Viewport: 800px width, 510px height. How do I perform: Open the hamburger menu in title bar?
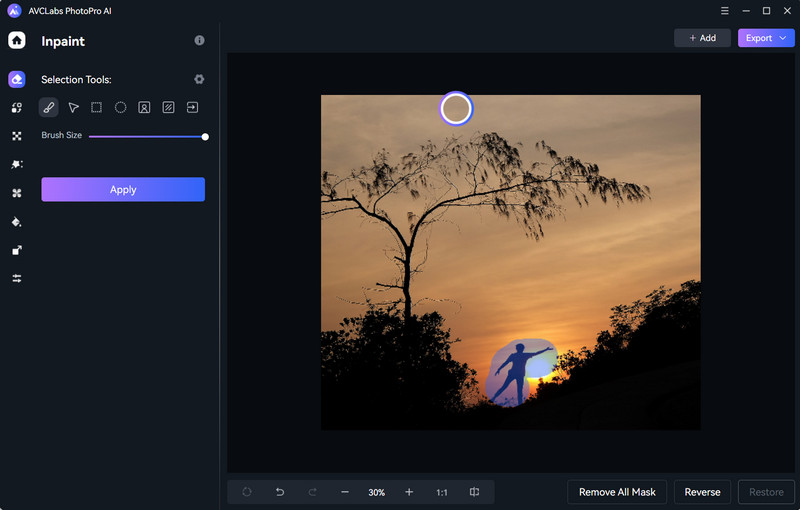coord(724,11)
